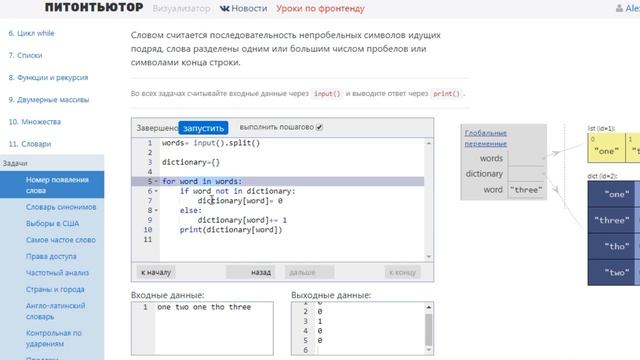Open the user profile icon at top right
640x360 pixels.
click(619, 8)
